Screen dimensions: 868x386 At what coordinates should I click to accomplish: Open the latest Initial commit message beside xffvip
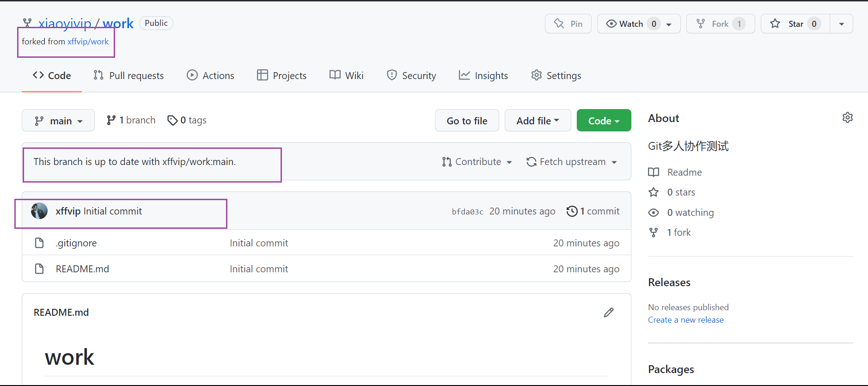113,211
